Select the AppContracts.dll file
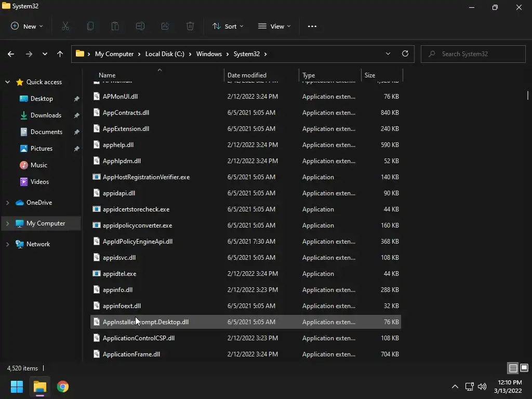This screenshot has width=532, height=399. (246, 112)
